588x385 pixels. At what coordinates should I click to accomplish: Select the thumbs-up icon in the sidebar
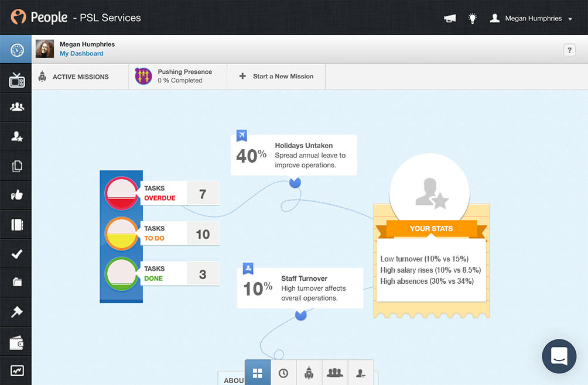[x=16, y=195]
